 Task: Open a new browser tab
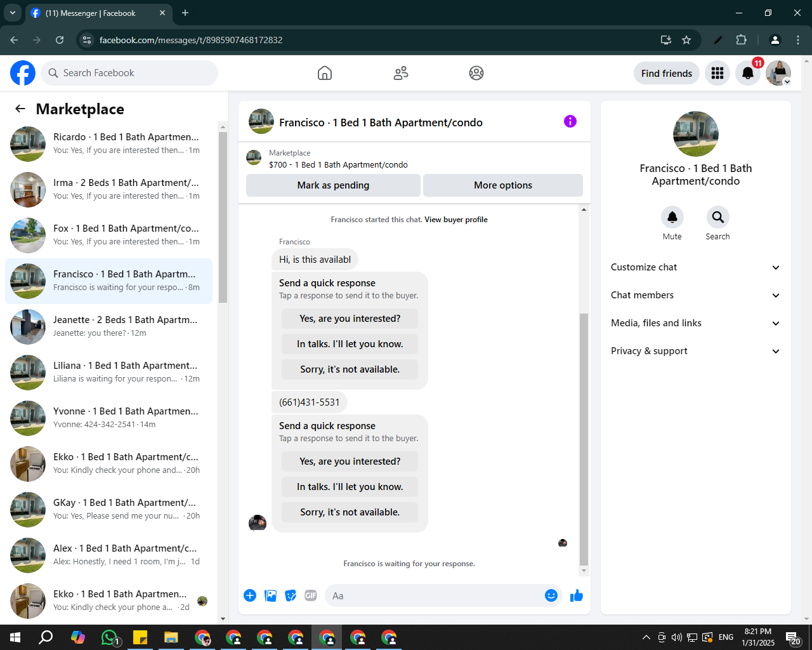[x=185, y=13]
